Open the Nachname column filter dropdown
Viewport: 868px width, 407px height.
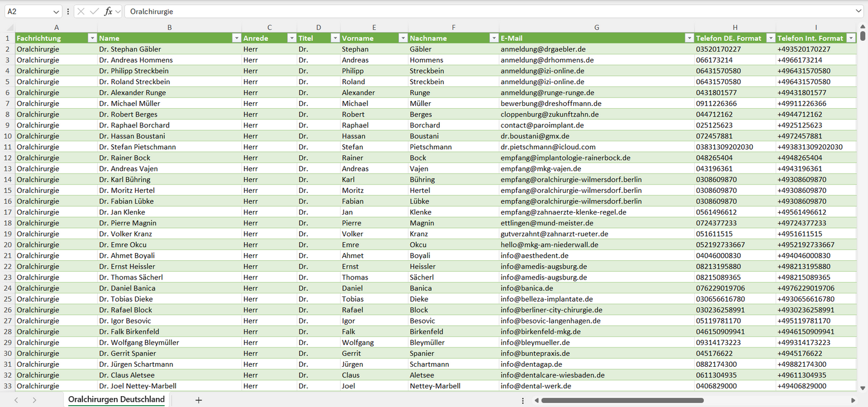493,38
